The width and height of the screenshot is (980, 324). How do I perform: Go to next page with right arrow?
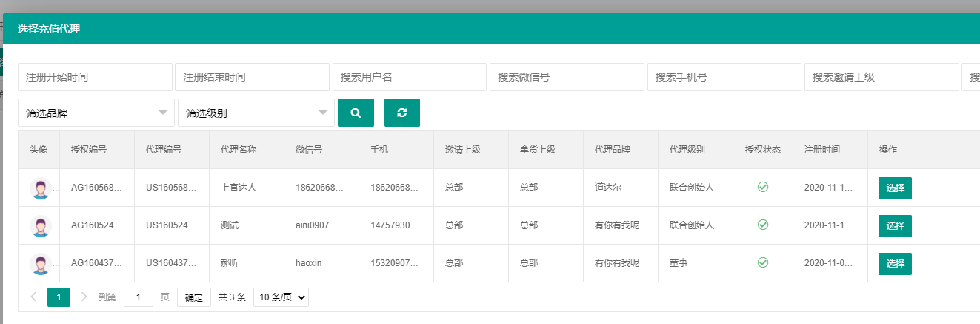[x=84, y=297]
